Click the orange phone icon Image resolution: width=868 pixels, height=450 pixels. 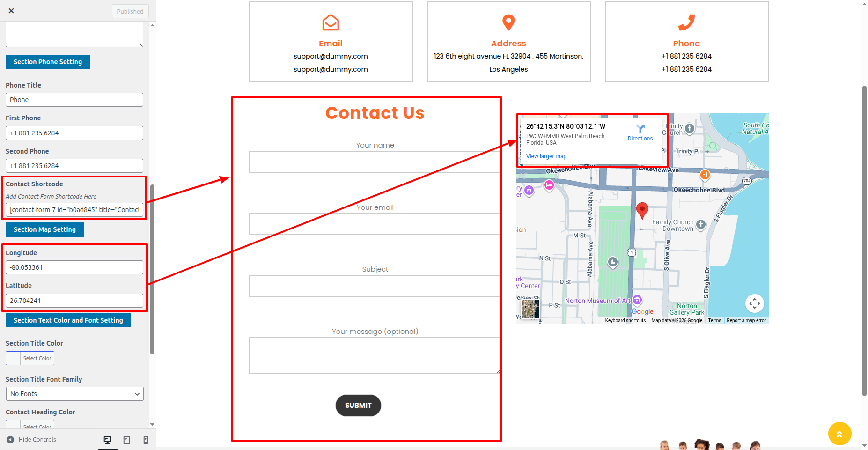[686, 22]
